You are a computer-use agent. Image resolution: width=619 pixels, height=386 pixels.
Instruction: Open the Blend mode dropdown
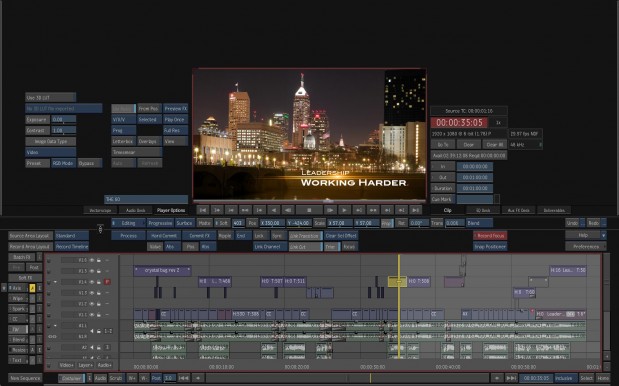(480, 223)
